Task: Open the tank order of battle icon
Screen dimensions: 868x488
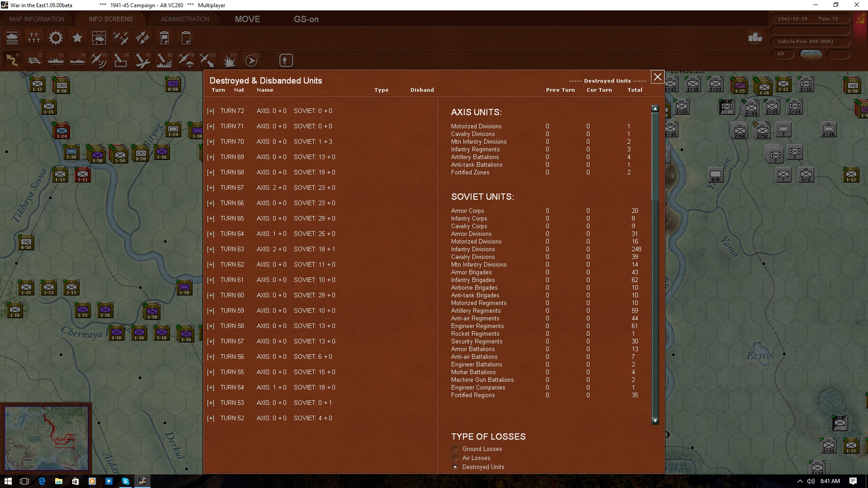Action: tap(12, 38)
